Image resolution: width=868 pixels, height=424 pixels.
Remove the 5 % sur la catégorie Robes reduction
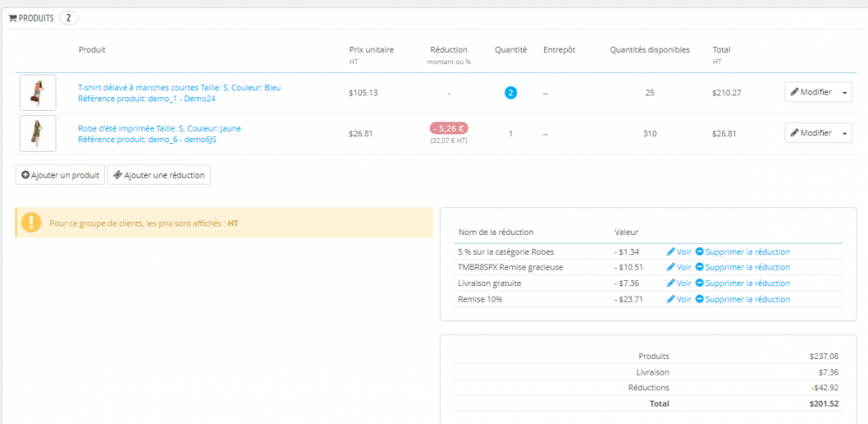coord(743,252)
